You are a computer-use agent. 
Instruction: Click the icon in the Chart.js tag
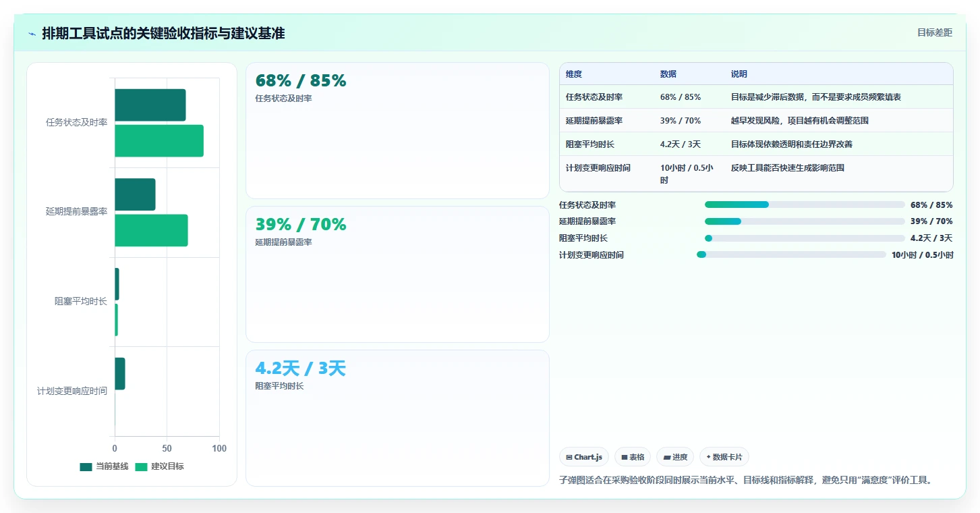(569, 457)
